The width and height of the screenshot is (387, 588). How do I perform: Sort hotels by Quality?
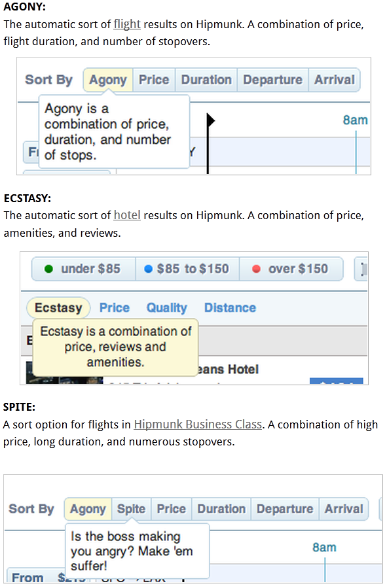pyautogui.click(x=167, y=308)
